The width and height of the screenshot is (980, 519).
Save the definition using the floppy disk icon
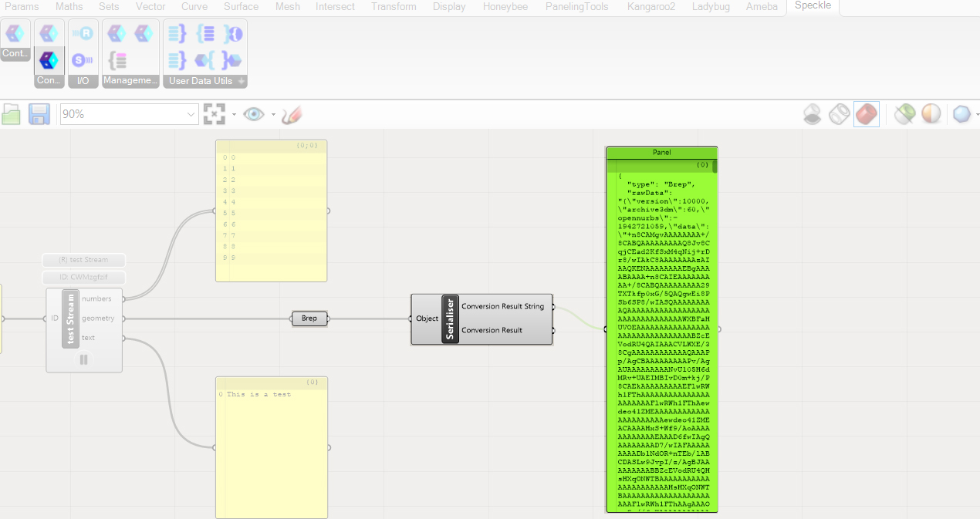[39, 113]
